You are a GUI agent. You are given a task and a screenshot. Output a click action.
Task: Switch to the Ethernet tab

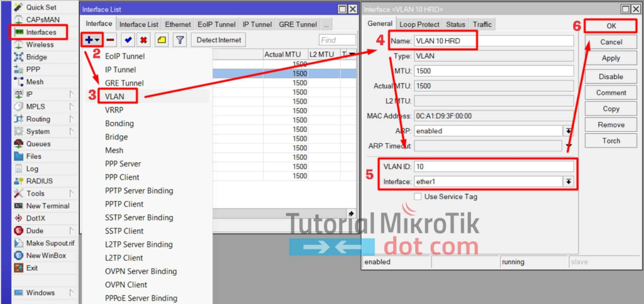[178, 24]
